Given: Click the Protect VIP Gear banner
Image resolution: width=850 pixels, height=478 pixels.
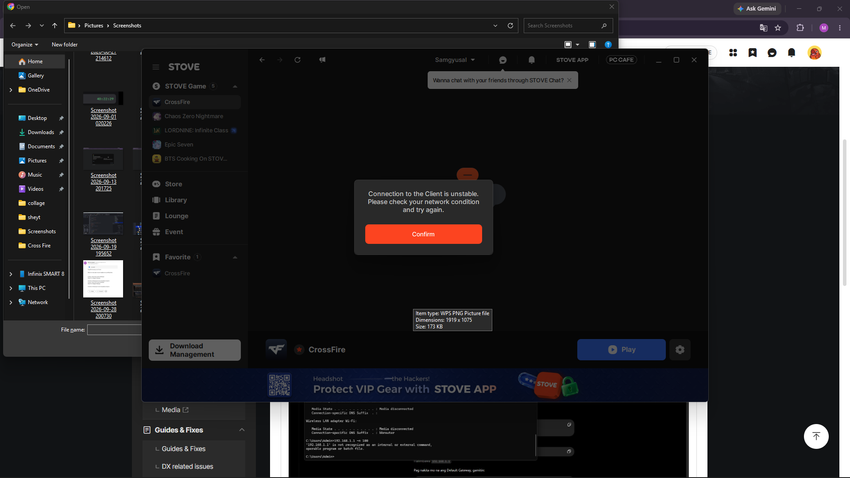Looking at the screenshot, I should tap(424, 385).
